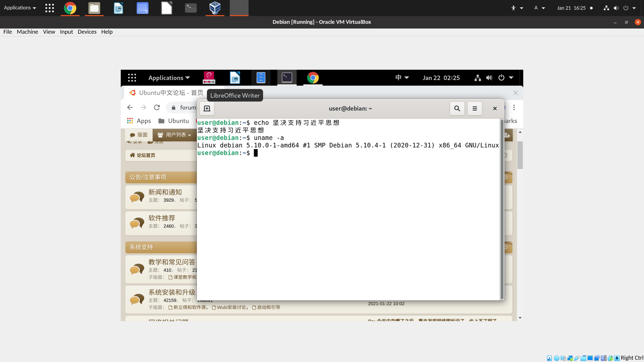Click the Debian swirl icon in guest panel
This screenshot has width=644, height=362.
point(209,78)
